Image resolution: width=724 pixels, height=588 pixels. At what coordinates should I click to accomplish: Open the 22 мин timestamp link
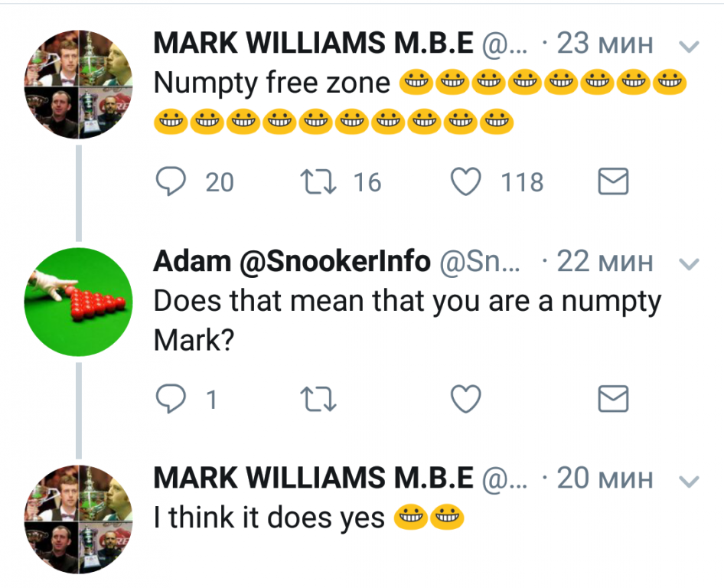click(605, 262)
